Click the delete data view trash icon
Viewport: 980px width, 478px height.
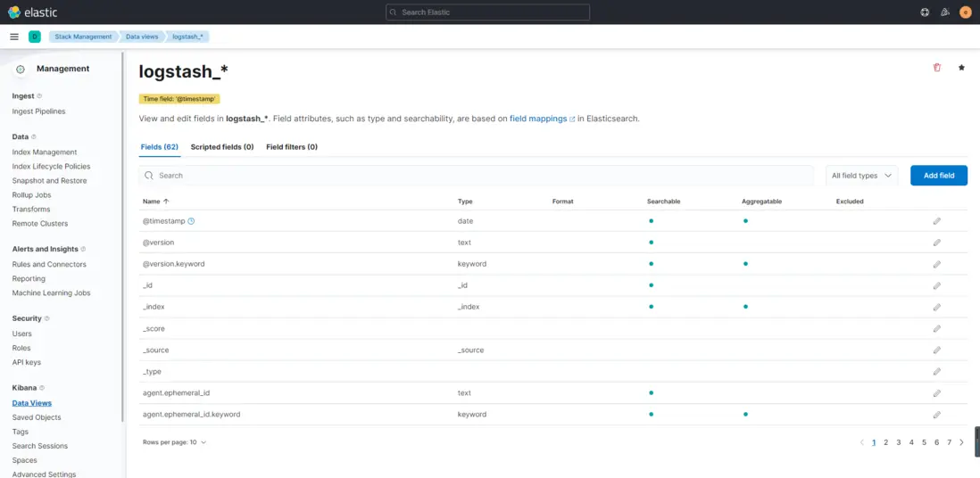[936, 68]
